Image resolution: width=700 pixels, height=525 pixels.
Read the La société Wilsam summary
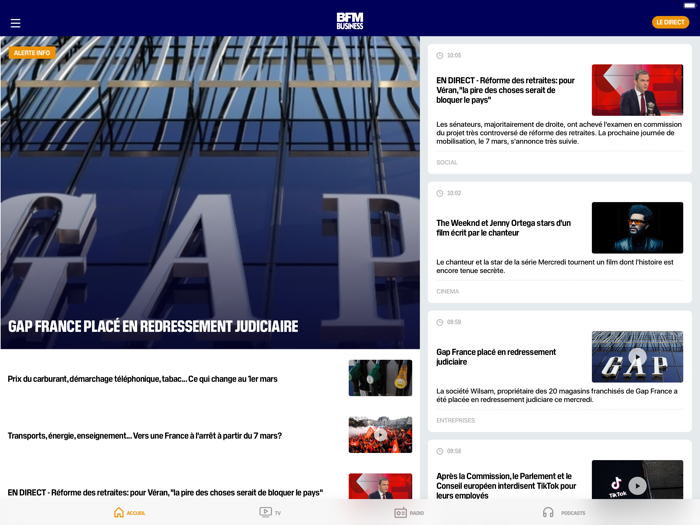(x=557, y=395)
